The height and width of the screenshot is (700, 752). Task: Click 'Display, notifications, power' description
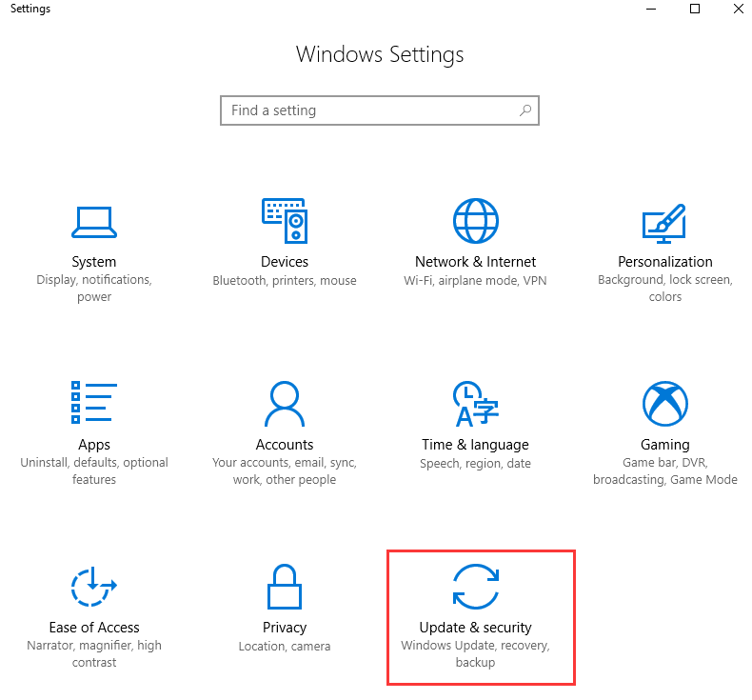tap(94, 289)
